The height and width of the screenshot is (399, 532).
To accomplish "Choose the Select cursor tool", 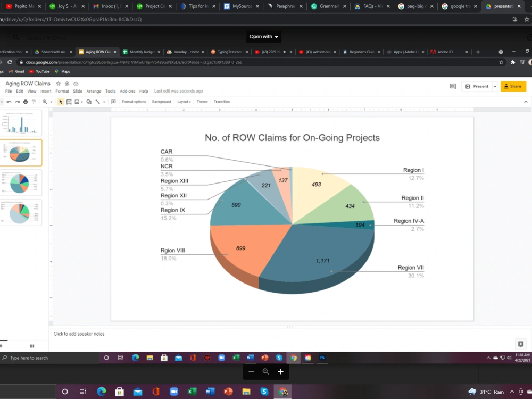I will tap(61, 102).
